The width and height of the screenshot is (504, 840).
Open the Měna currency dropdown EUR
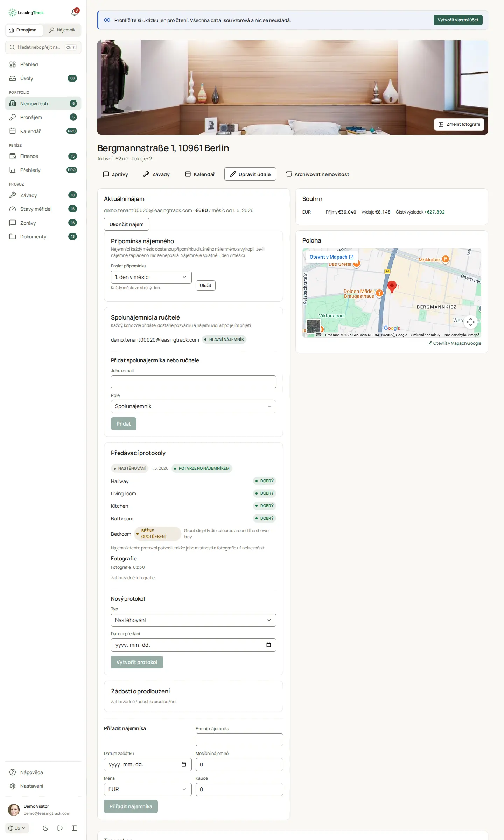[148, 789]
